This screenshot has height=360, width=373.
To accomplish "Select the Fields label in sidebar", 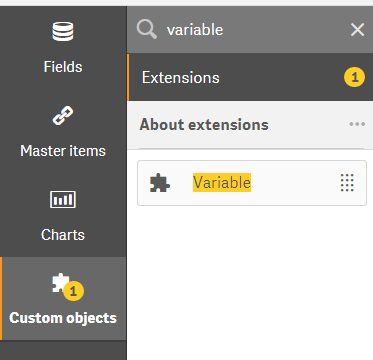I will point(63,67).
